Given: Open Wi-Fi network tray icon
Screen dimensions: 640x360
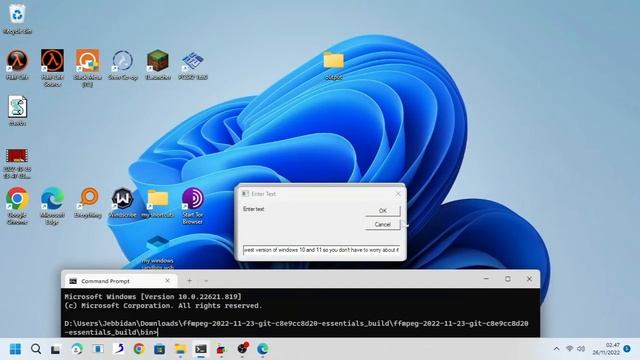Looking at the screenshot, I should [x=570, y=349].
